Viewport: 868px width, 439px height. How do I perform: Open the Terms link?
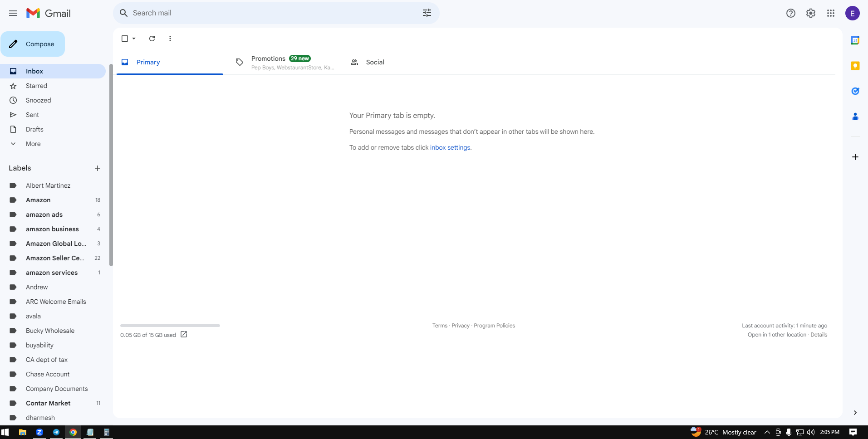[x=440, y=326]
